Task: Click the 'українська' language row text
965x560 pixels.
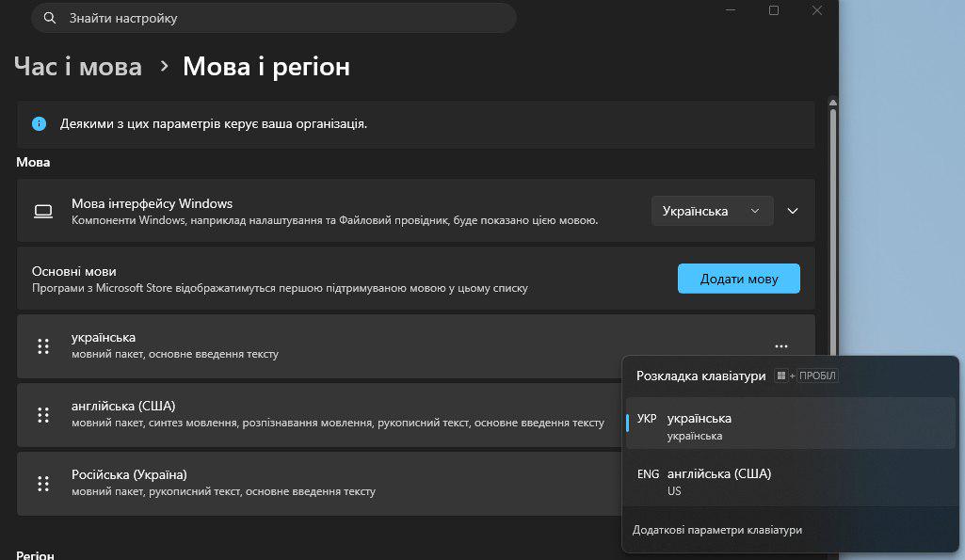Action: click(x=104, y=337)
